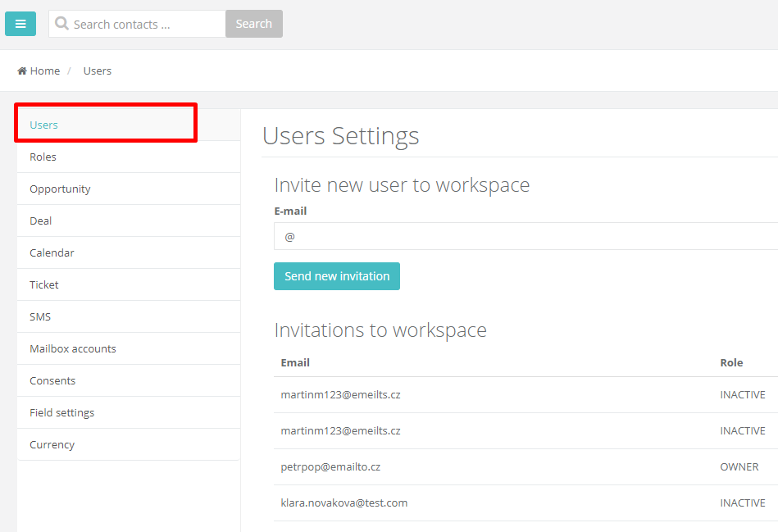Select Calendar in sidebar
Viewport: 778px width, 532px height.
(129, 253)
